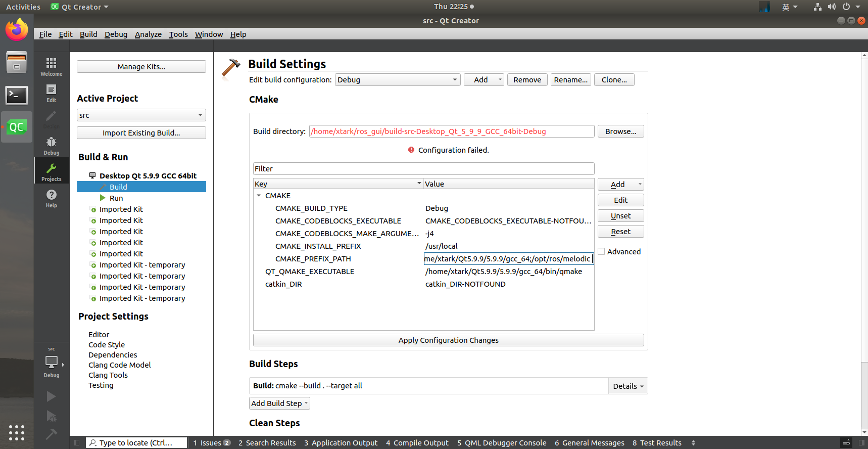
Task: Switch to Edit mode
Action: tap(51, 93)
